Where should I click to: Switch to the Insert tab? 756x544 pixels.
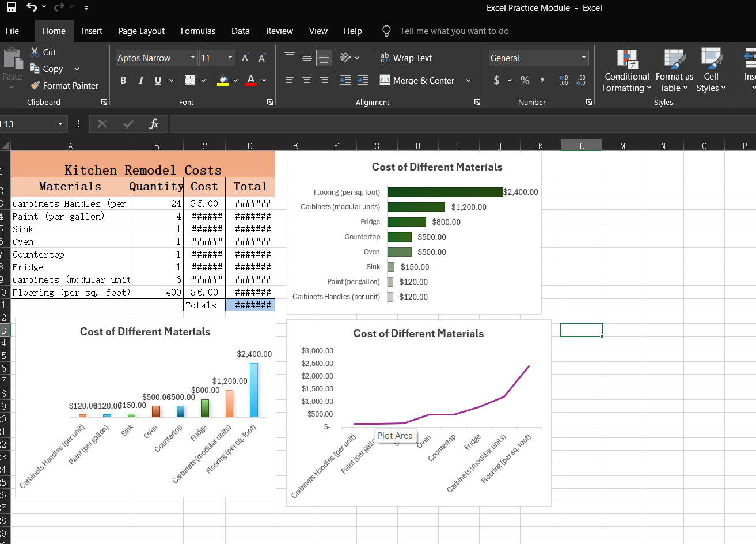tap(92, 31)
